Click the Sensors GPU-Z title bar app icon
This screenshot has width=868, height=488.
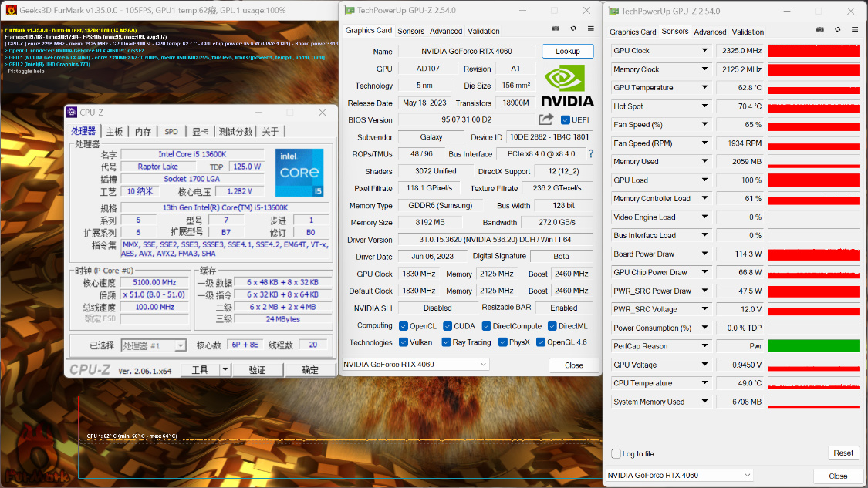point(613,11)
